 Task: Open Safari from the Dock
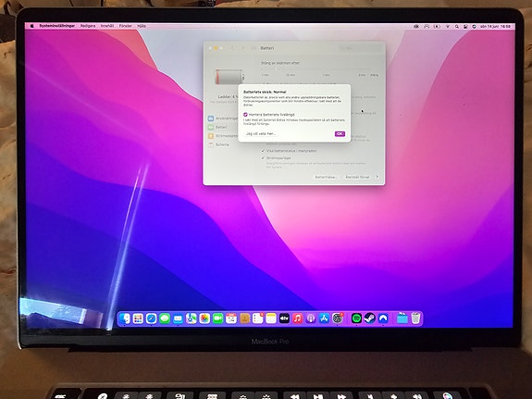coord(152,318)
